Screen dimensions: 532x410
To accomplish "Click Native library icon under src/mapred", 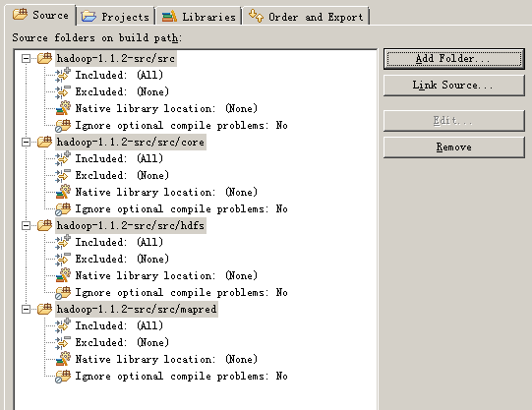I will (63, 359).
